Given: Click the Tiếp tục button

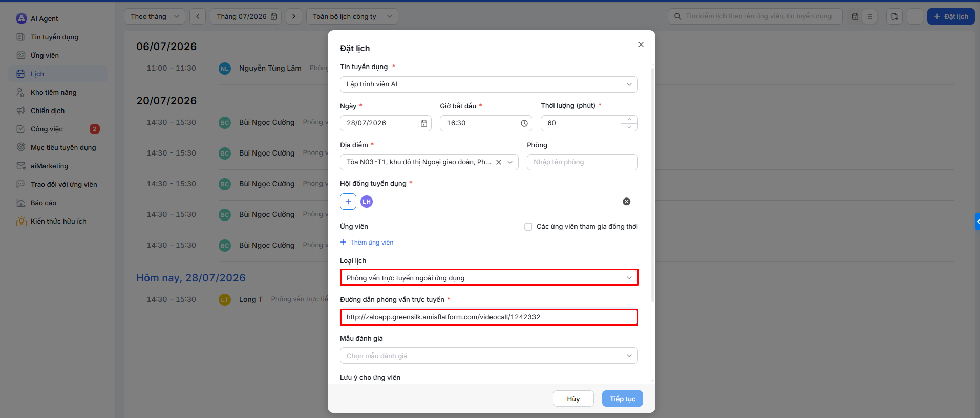Looking at the screenshot, I should point(623,399).
